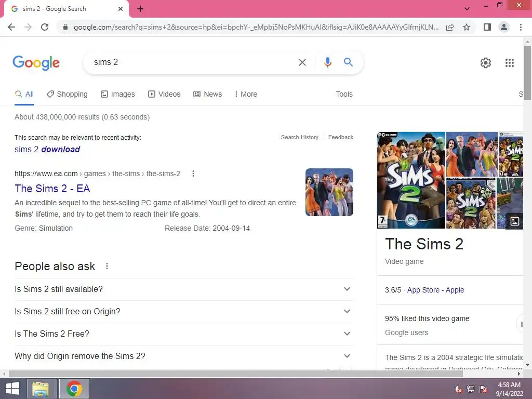
Task: Open the Action Center flag icon
Action: click(x=483, y=389)
